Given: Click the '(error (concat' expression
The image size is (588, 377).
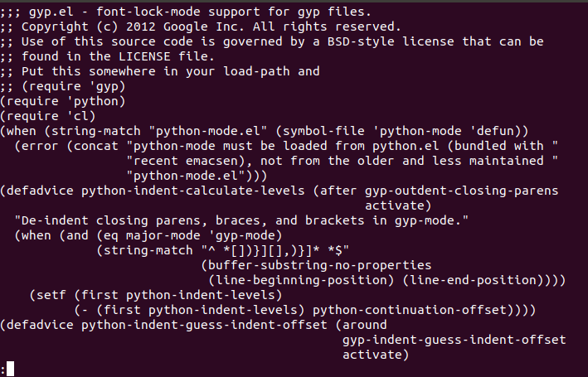Looking at the screenshot, I should pos(66,146).
